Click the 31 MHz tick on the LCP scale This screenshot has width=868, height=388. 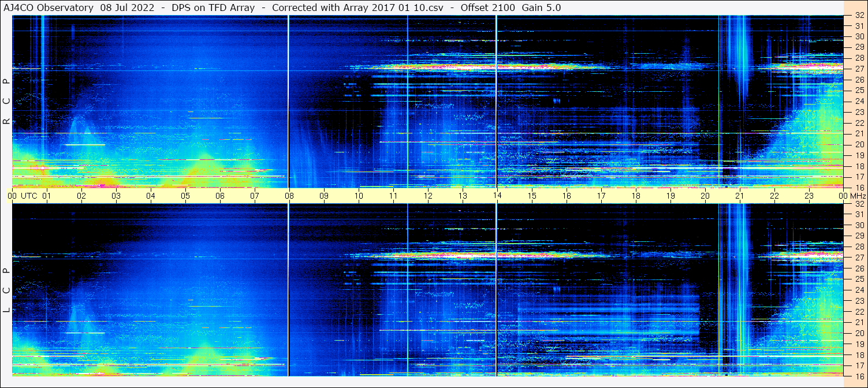click(859, 214)
